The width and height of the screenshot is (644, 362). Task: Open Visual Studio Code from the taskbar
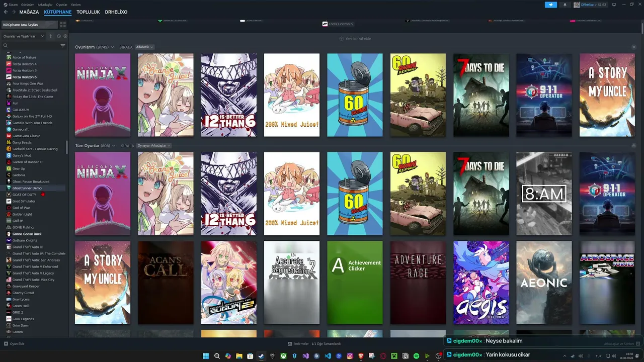[328, 356]
